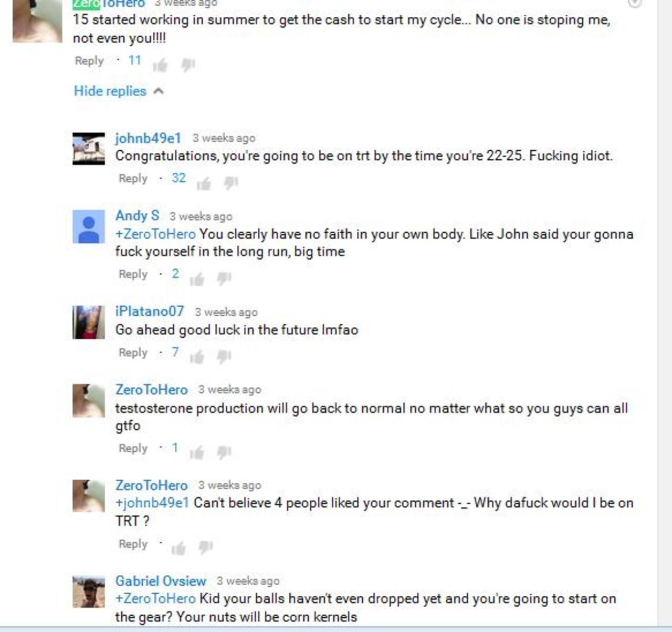Reply to johnb49e1's comment
672x632 pixels.
point(133,179)
